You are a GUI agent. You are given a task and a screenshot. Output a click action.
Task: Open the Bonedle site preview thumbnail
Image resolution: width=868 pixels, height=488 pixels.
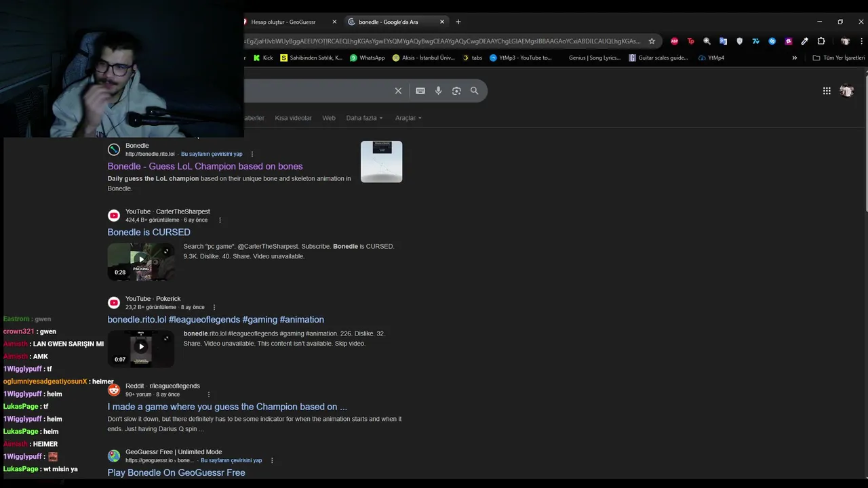(381, 161)
